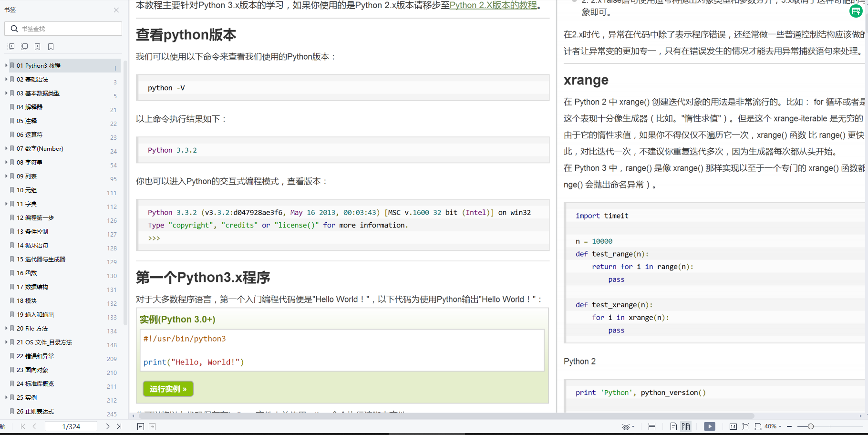Open bookmark 05 注释
This screenshot has width=868, height=435.
27,121
